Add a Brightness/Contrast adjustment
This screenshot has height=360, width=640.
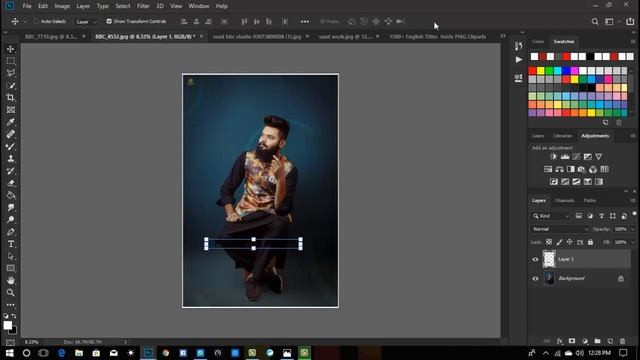tap(553, 157)
